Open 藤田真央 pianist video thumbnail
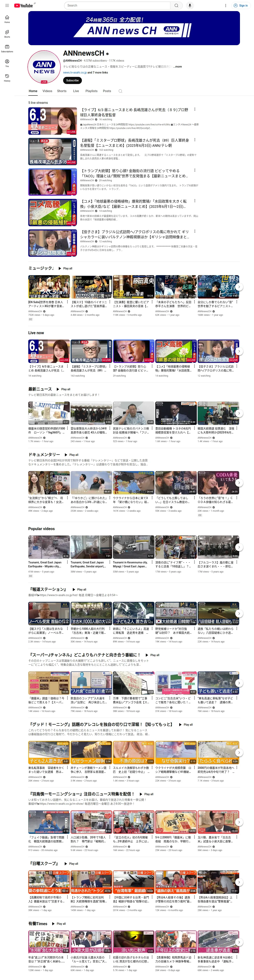This screenshot has width=254, height=980. pos(134,287)
